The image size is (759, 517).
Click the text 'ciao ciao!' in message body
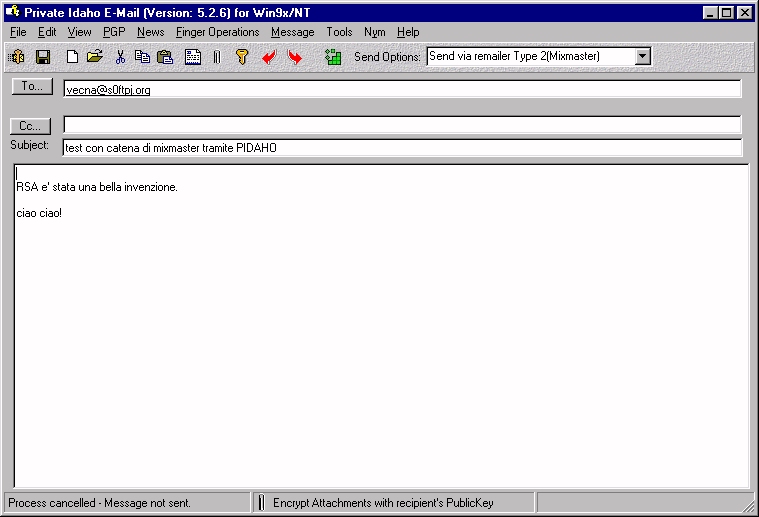[x=39, y=213]
